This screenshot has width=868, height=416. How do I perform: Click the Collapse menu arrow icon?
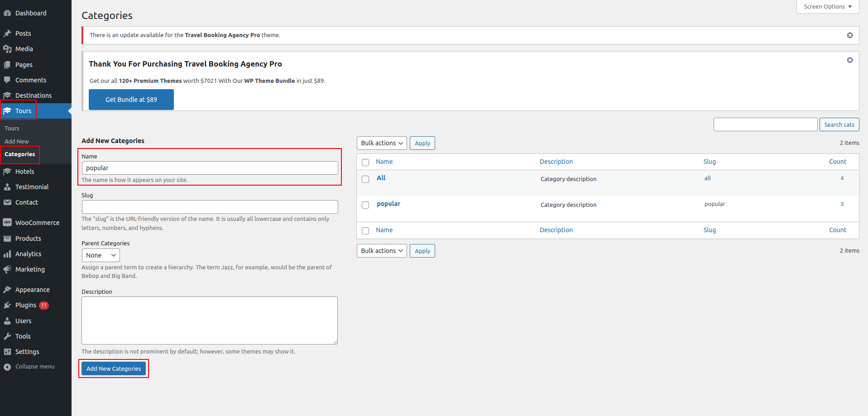[7, 367]
